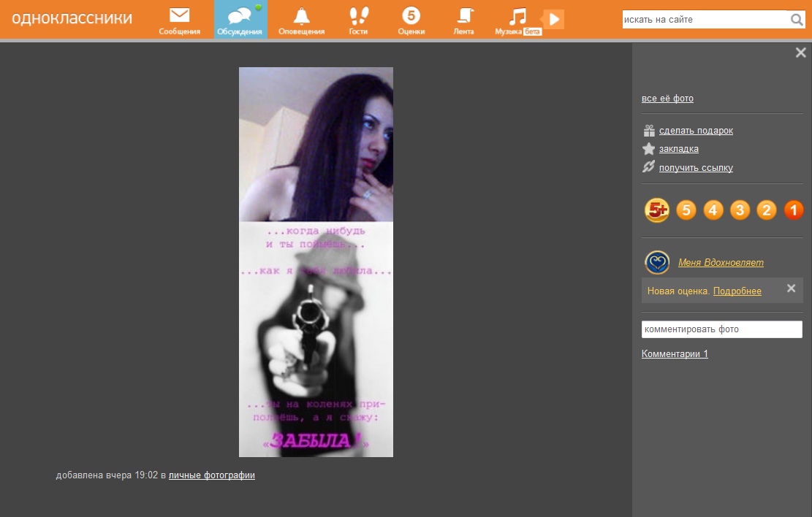This screenshot has width=812, height=517.
Task: Click the blue heart badge icon
Action: pyautogui.click(x=656, y=262)
